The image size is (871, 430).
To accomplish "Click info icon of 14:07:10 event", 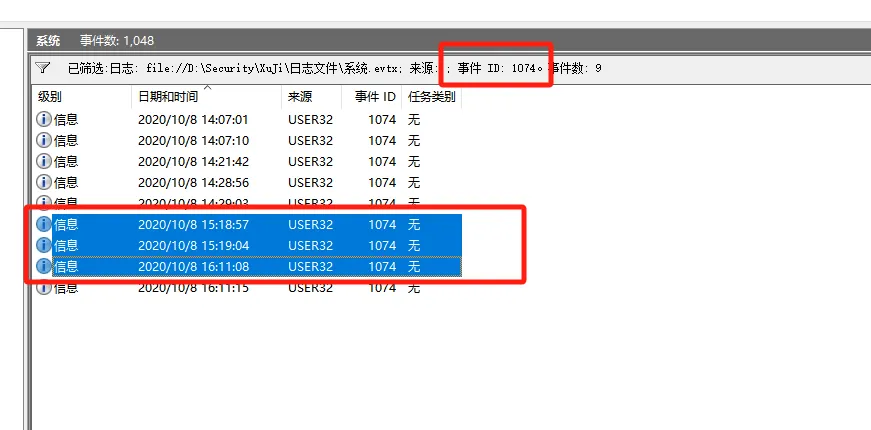I will pyautogui.click(x=43, y=140).
